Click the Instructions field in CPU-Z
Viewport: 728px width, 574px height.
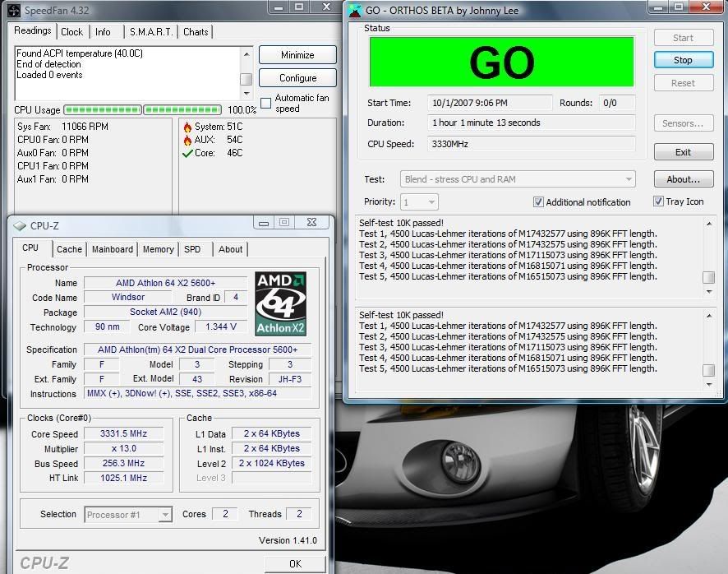point(197,394)
